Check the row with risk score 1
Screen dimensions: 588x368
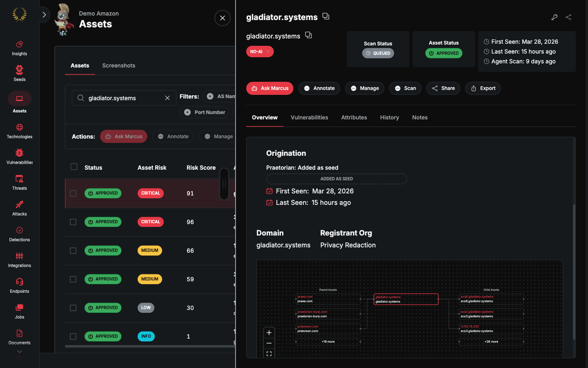(73, 337)
